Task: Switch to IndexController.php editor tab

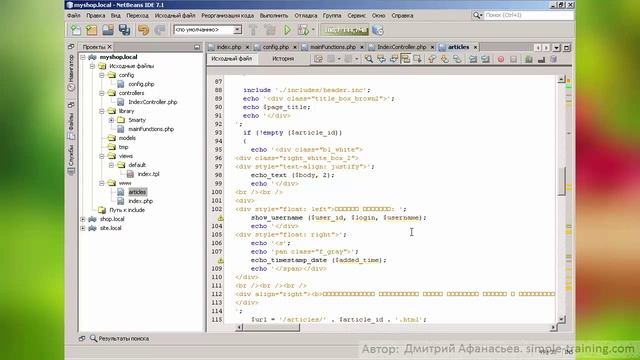Action: [x=401, y=47]
